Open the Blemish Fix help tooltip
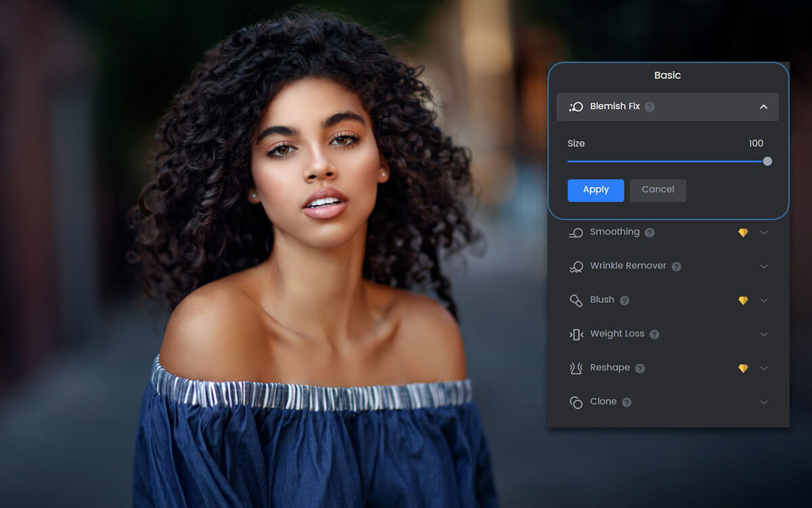Viewport: 812px width, 508px height. point(649,106)
